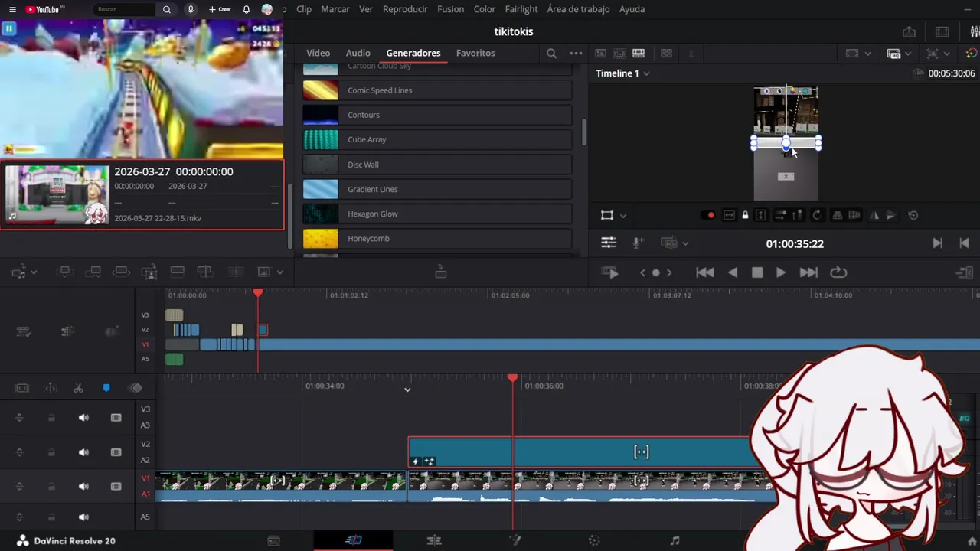
Task: Open the dropdown arrow beside the first cut toolbar icon
Action: [34, 272]
